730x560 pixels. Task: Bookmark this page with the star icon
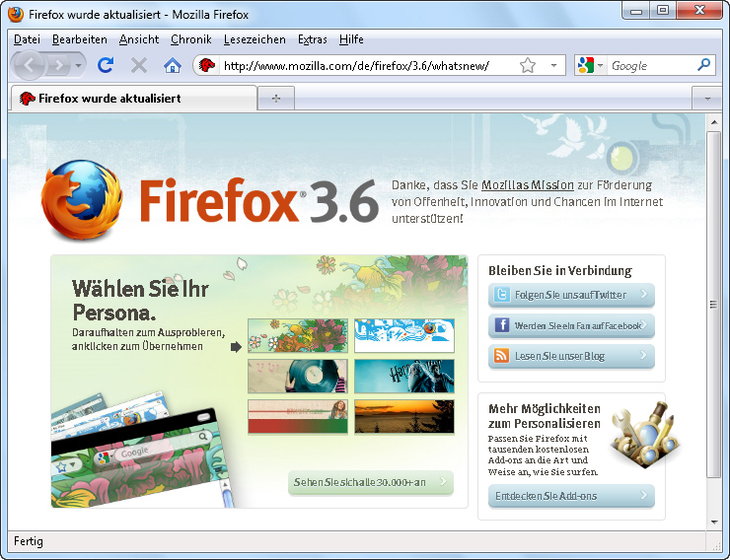pos(528,65)
